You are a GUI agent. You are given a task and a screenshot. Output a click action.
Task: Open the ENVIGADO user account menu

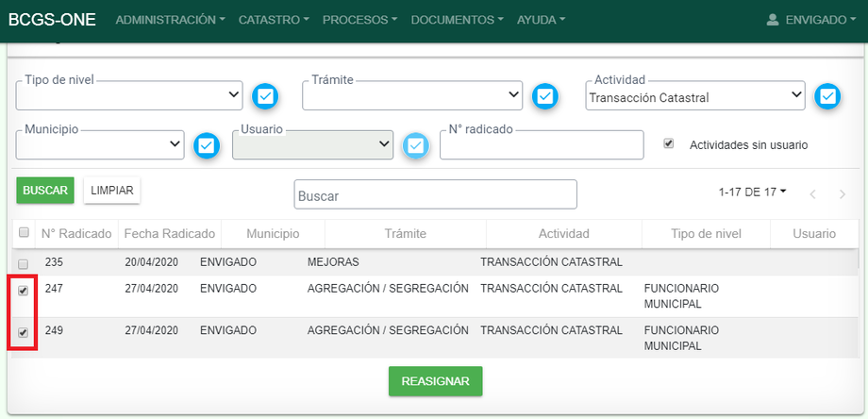coord(810,20)
